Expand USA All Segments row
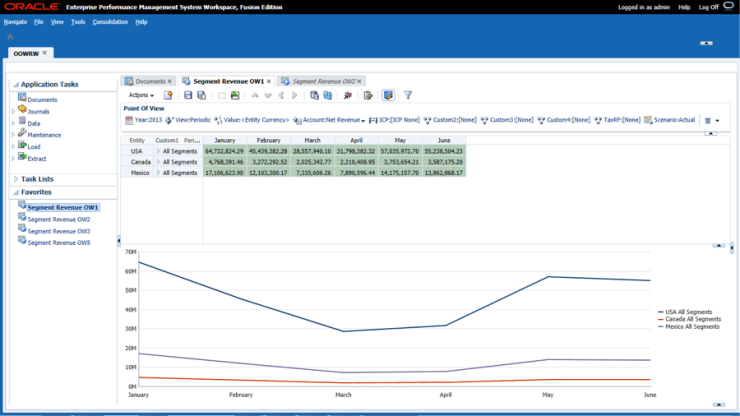This screenshot has height=416, width=740. point(157,151)
